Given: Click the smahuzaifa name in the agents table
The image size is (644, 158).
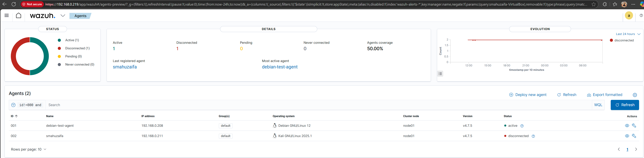Looking at the screenshot, I should click(55, 136).
